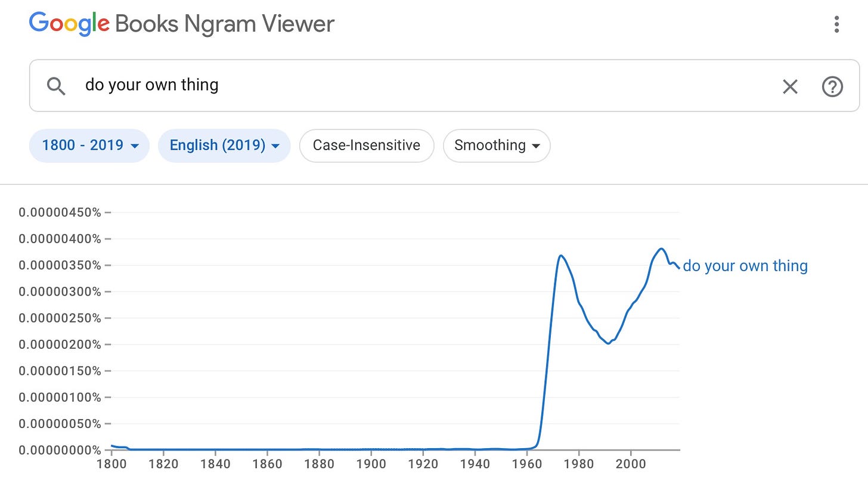Click the 1820 x-axis year label
Image resolution: width=868 pixels, height=484 pixels.
coord(163,464)
